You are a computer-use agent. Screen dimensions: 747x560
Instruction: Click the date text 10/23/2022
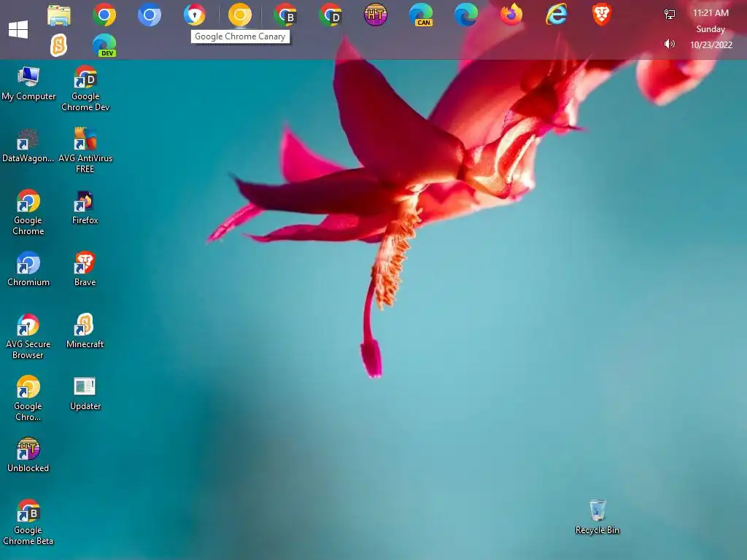pyautogui.click(x=711, y=44)
